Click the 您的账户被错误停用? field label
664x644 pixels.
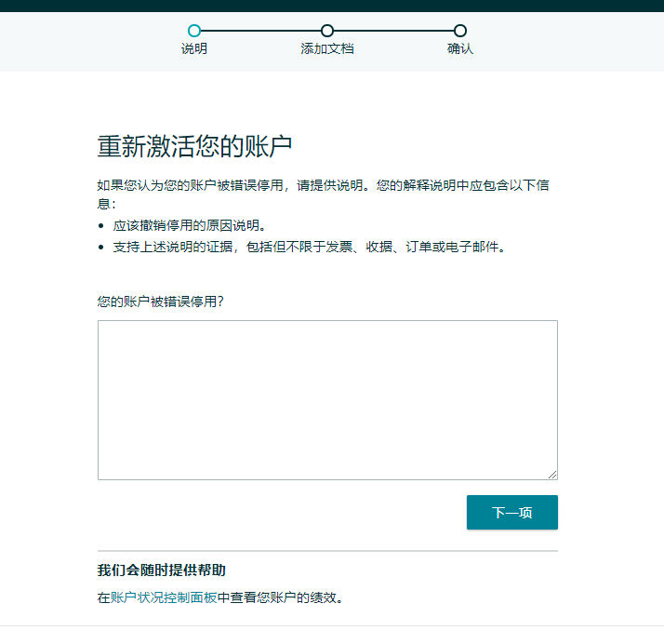click(160, 302)
